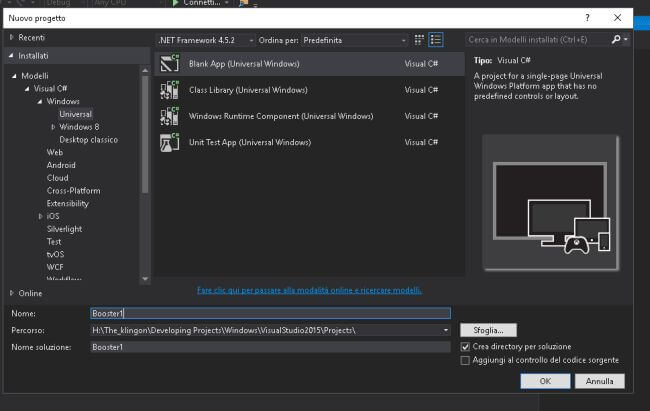This screenshot has width=650, height=411.
Task: Select Cloud category in tree
Action: pos(58,178)
